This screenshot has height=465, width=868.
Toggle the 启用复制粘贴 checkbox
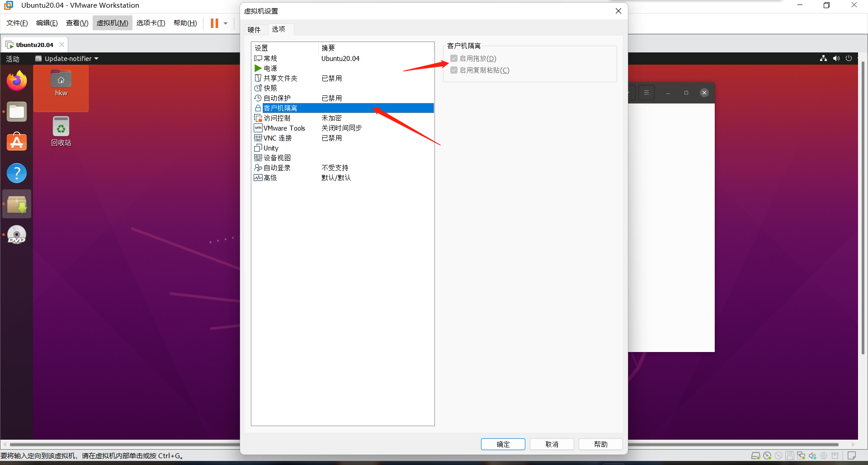click(454, 70)
